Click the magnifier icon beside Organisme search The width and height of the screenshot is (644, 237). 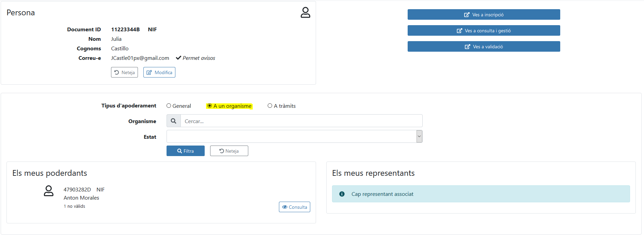coord(173,121)
